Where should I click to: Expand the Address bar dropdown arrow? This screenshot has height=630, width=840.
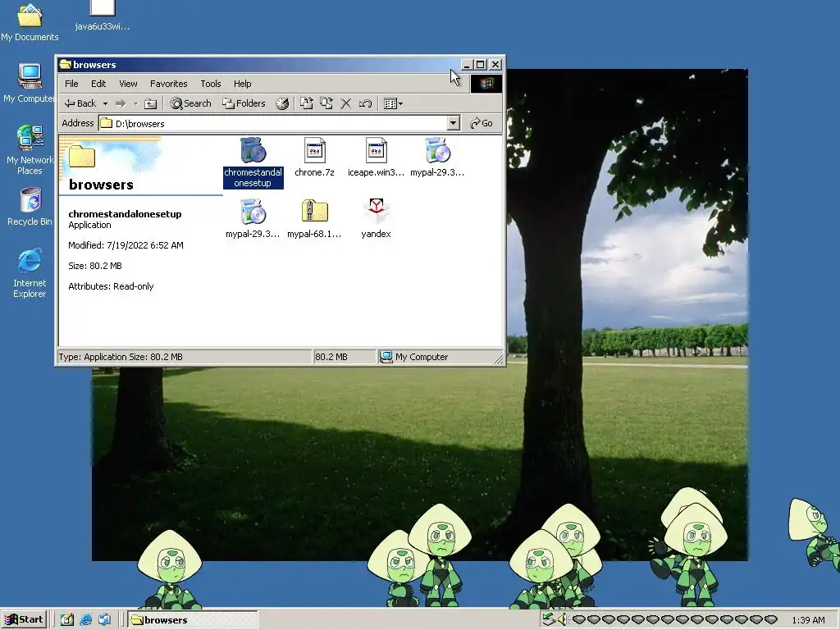coord(453,123)
